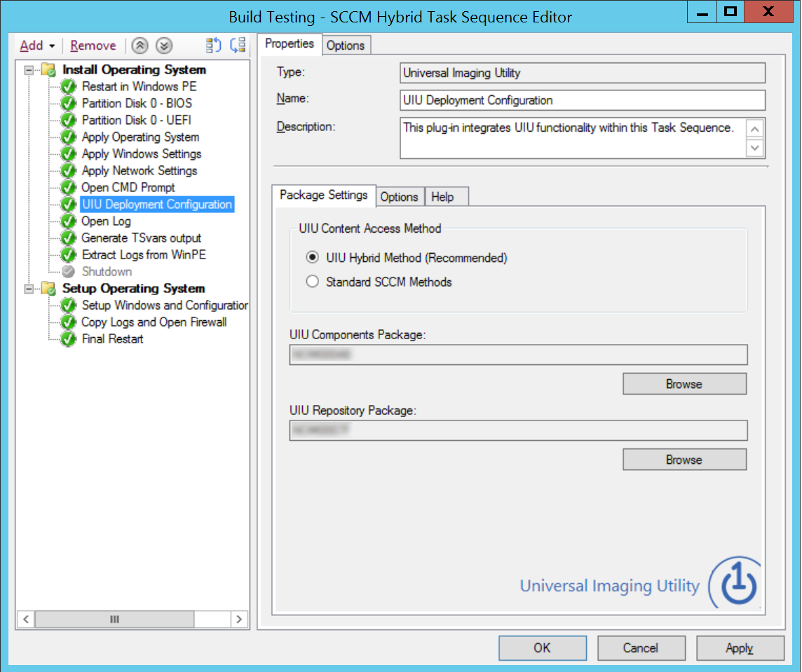802x672 pixels.
Task: Click the UIU Repository Package field
Action: coord(519,431)
